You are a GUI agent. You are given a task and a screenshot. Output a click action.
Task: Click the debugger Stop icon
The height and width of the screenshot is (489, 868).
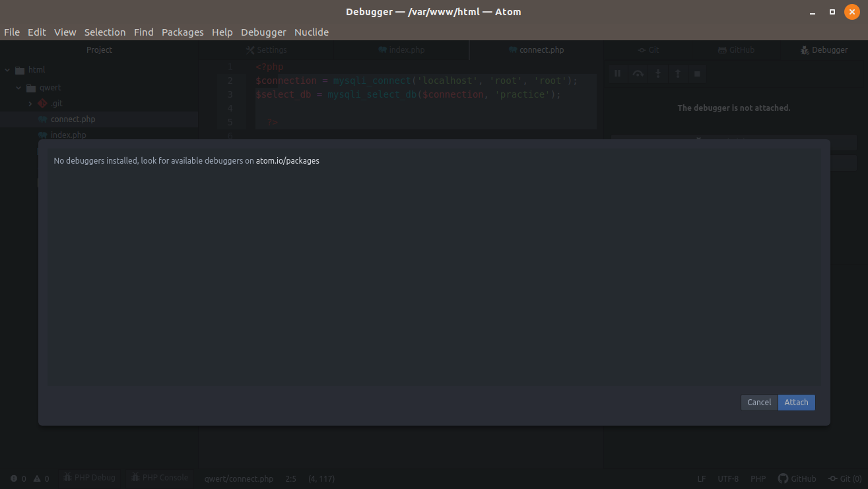pyautogui.click(x=697, y=73)
